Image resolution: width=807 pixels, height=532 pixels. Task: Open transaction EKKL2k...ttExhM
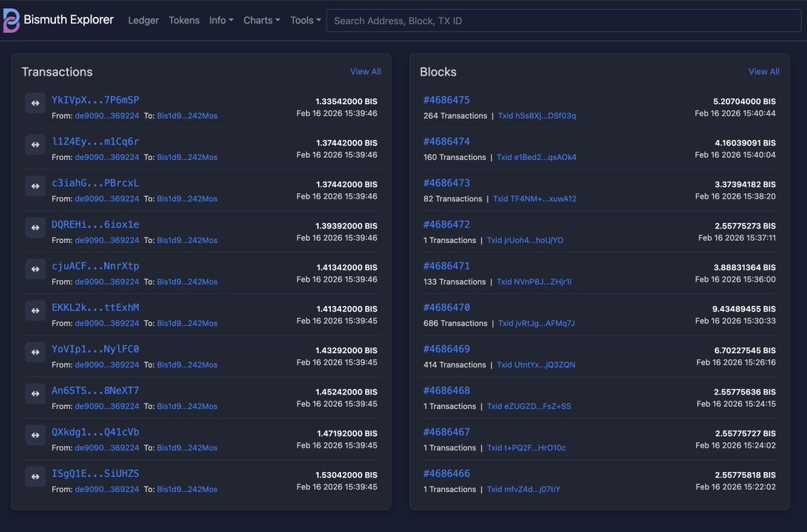point(95,307)
